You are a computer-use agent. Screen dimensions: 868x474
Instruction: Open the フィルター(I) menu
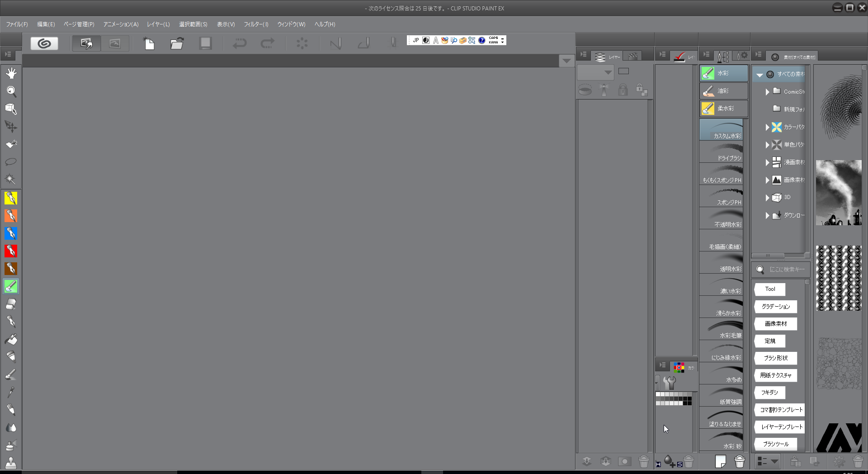click(256, 24)
